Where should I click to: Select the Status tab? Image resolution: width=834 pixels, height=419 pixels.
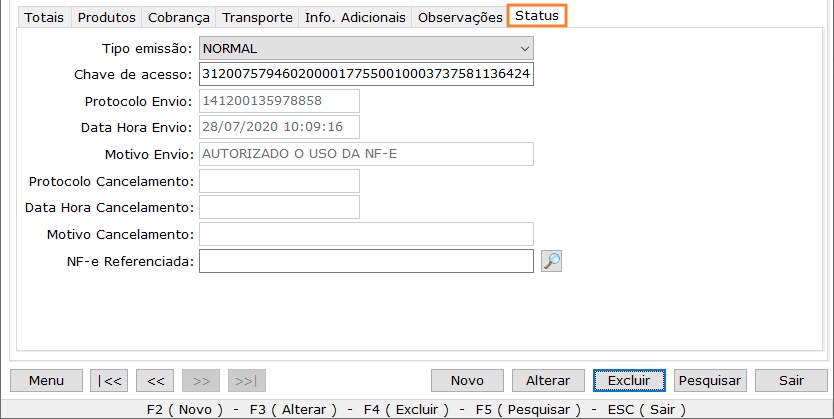click(x=537, y=17)
